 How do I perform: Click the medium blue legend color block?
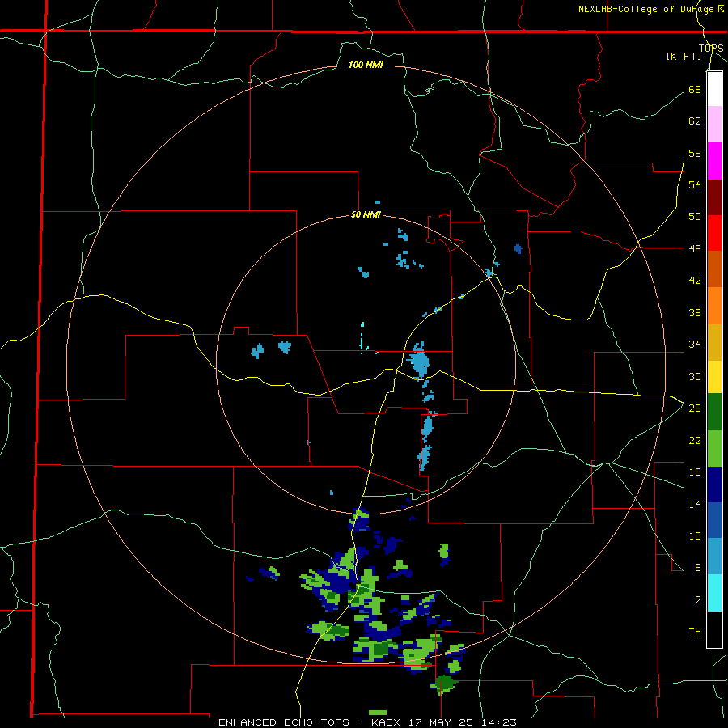(714, 520)
